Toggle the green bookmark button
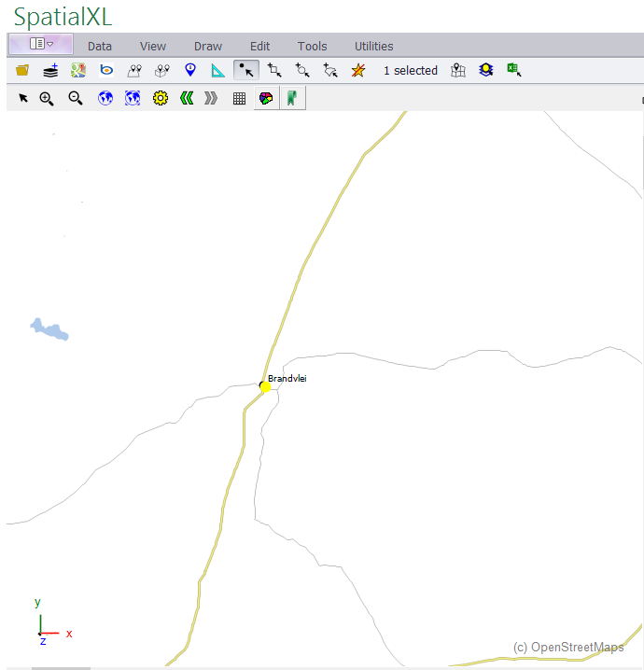Viewport: 644px width, 670px height. click(292, 98)
